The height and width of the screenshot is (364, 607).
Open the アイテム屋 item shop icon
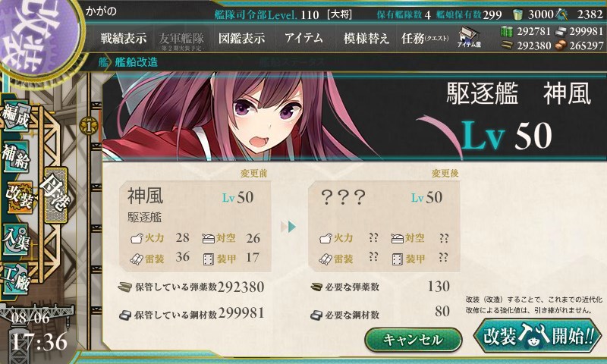tap(469, 37)
